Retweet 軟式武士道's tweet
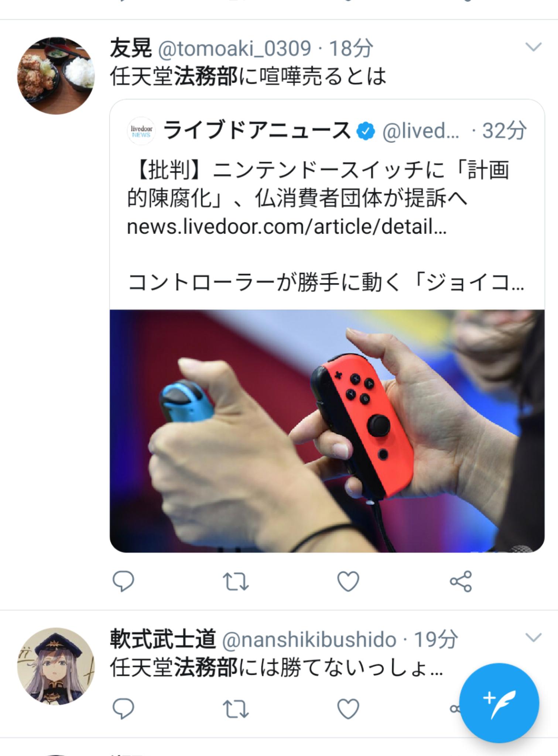Image resolution: width=558 pixels, height=756 pixels. pos(236,708)
